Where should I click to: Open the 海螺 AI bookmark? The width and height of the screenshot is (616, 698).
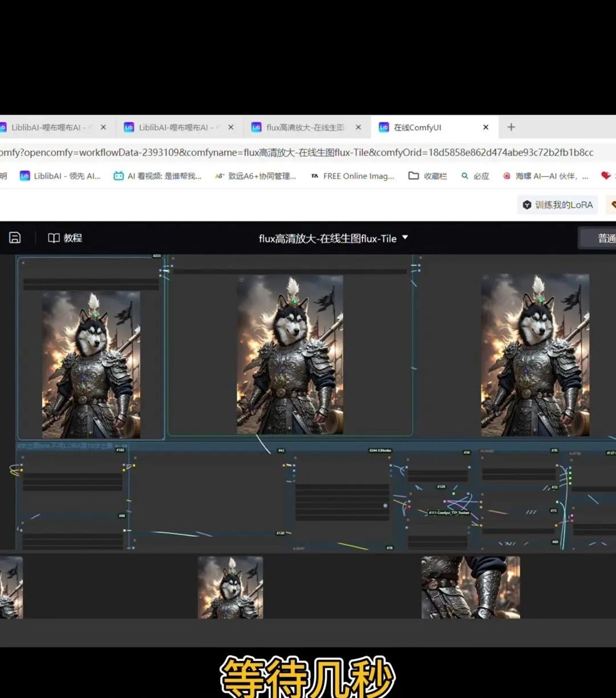click(545, 176)
